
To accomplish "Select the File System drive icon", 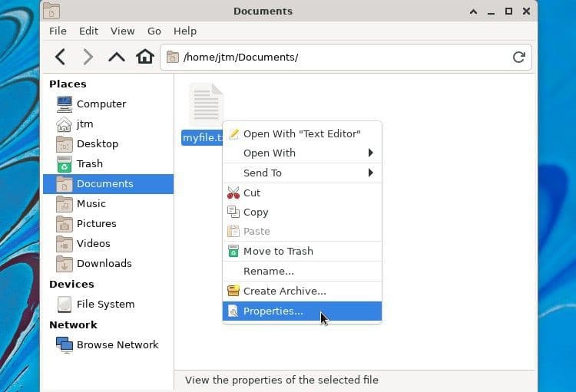I will coord(65,305).
